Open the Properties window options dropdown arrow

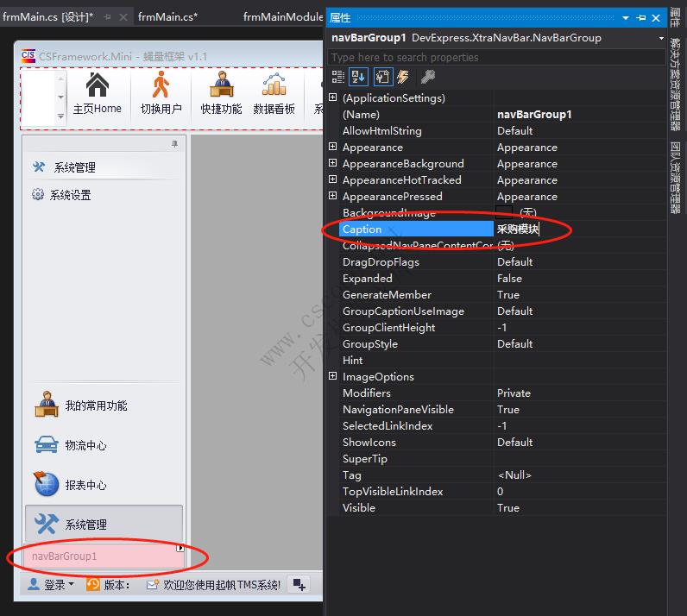point(626,18)
